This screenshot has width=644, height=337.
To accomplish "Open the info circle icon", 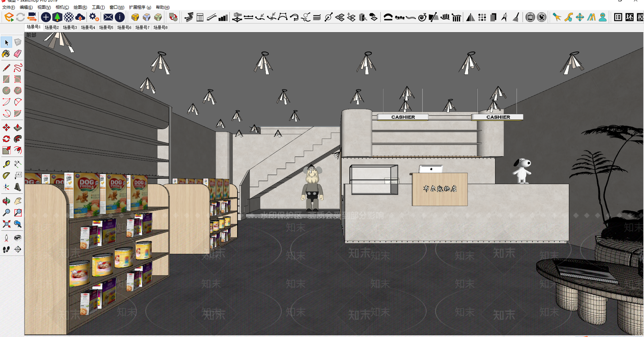I will tap(120, 17).
